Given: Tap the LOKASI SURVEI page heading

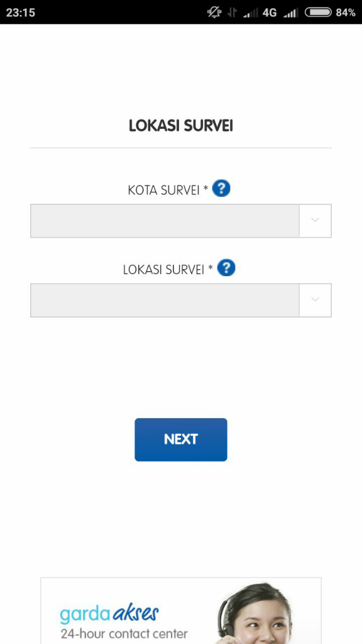Looking at the screenshot, I should tap(181, 126).
